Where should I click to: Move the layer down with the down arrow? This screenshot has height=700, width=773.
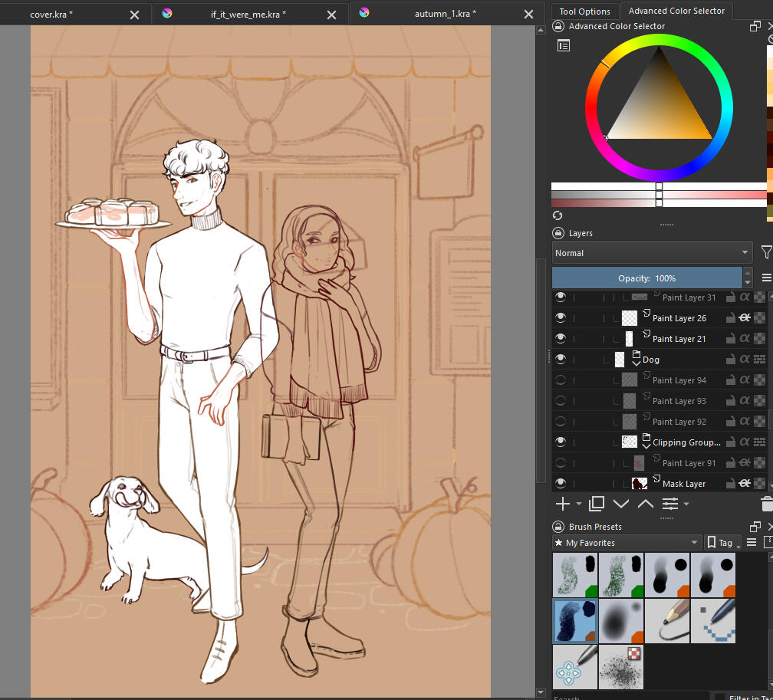tap(621, 504)
